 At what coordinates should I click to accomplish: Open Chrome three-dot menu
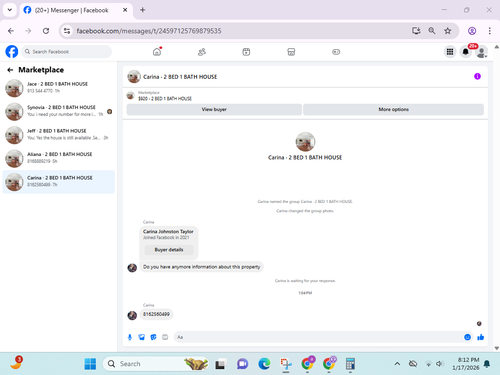[489, 31]
